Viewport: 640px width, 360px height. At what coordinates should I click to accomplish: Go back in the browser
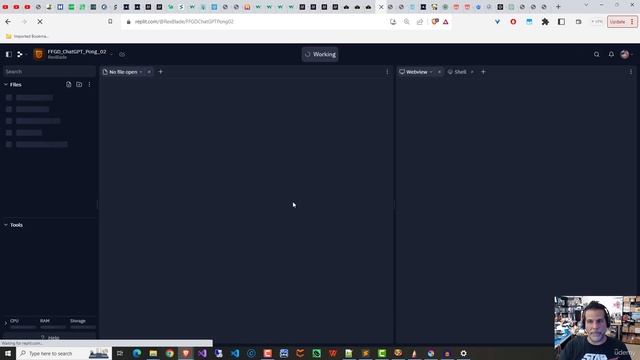8,22
